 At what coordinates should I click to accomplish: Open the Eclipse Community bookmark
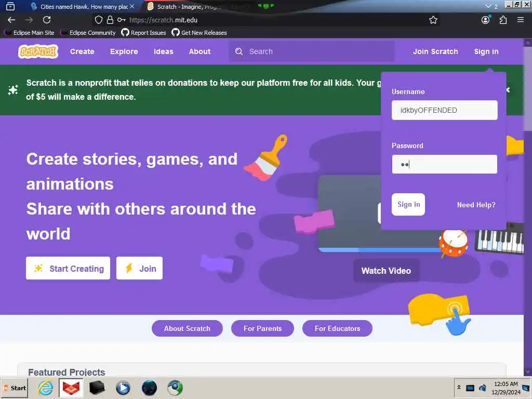[88, 33]
